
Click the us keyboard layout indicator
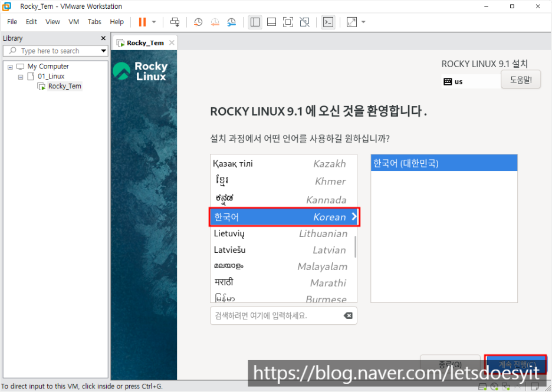(471, 81)
